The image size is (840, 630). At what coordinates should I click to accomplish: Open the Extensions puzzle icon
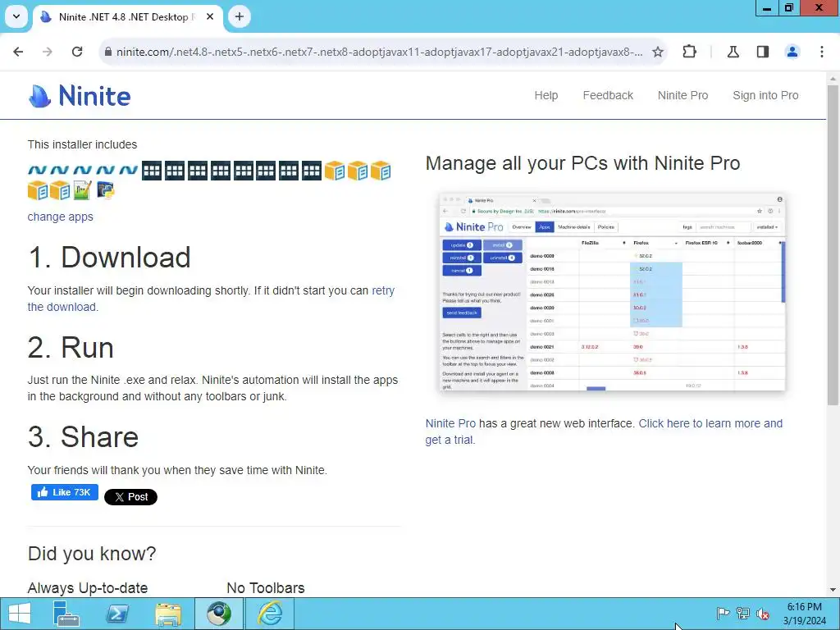689,52
